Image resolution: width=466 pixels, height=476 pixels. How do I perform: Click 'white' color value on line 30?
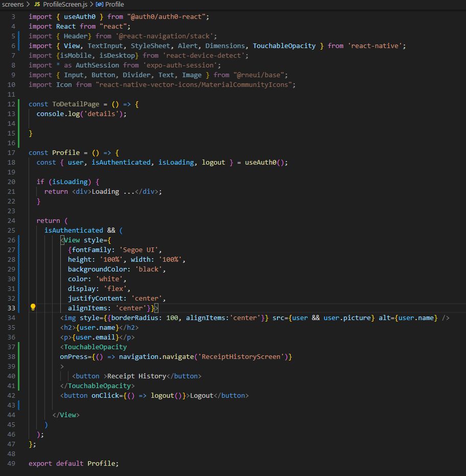pyautogui.click(x=109, y=279)
